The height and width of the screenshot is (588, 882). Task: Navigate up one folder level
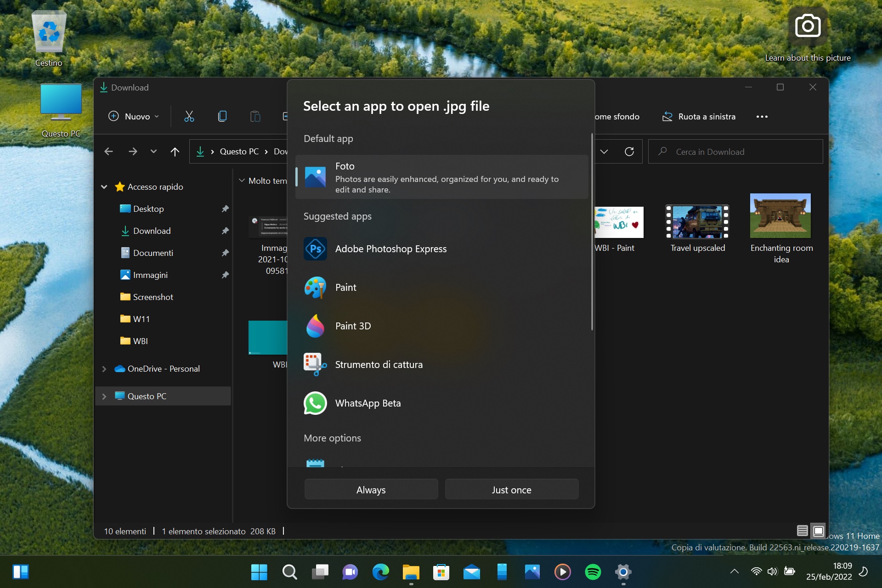tap(175, 151)
